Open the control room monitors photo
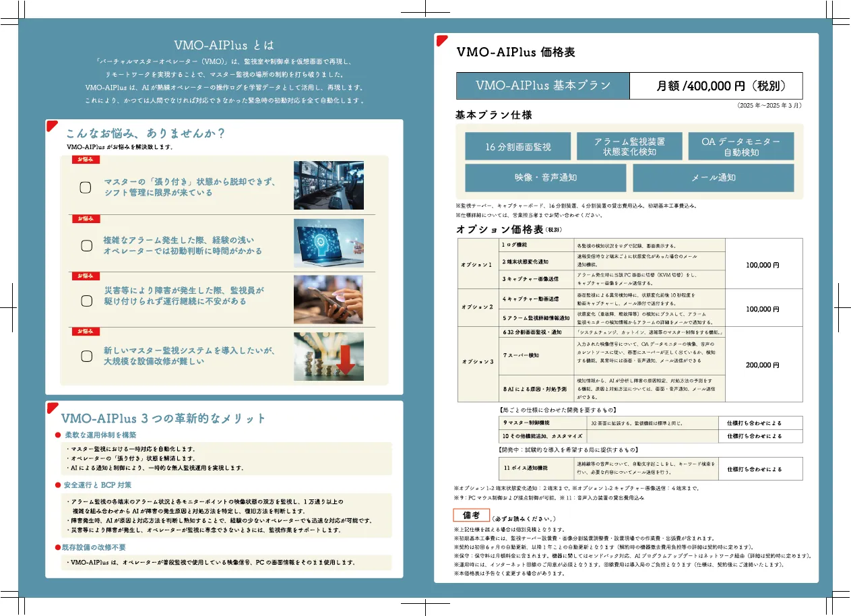The height and width of the screenshot is (616, 851). 329,185
